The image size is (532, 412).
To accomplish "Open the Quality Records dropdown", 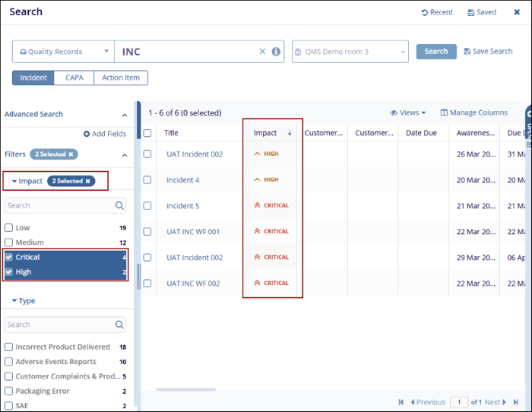I will coord(62,52).
